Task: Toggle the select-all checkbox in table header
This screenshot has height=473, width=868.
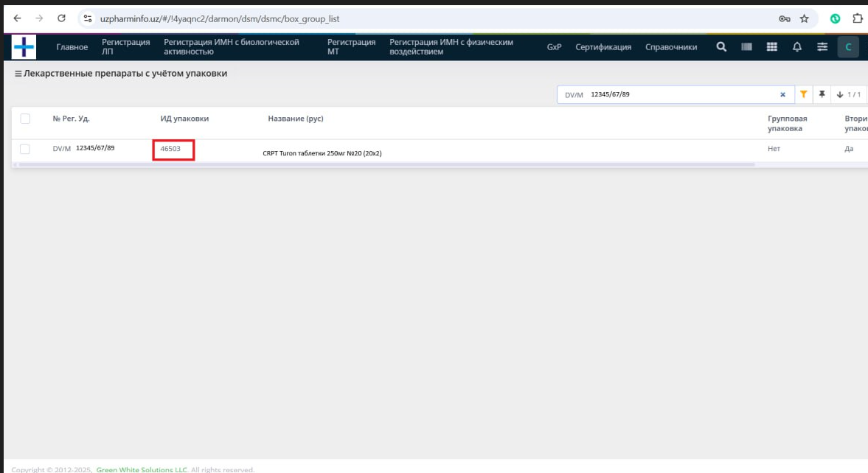Action: tap(25, 119)
